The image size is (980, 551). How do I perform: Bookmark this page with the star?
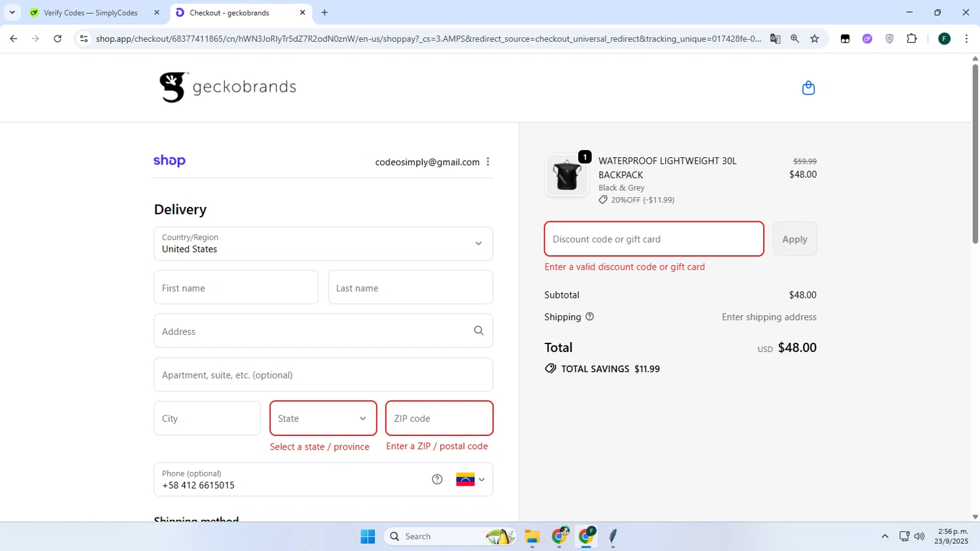(x=815, y=39)
